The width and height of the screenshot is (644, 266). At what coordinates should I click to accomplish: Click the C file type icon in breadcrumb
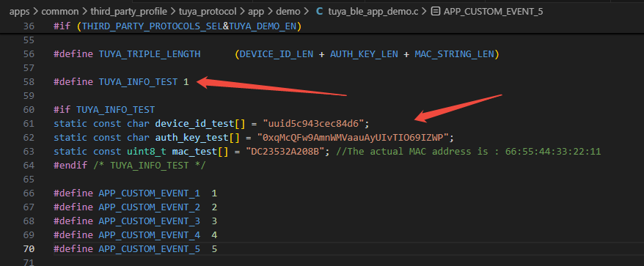[319, 12]
